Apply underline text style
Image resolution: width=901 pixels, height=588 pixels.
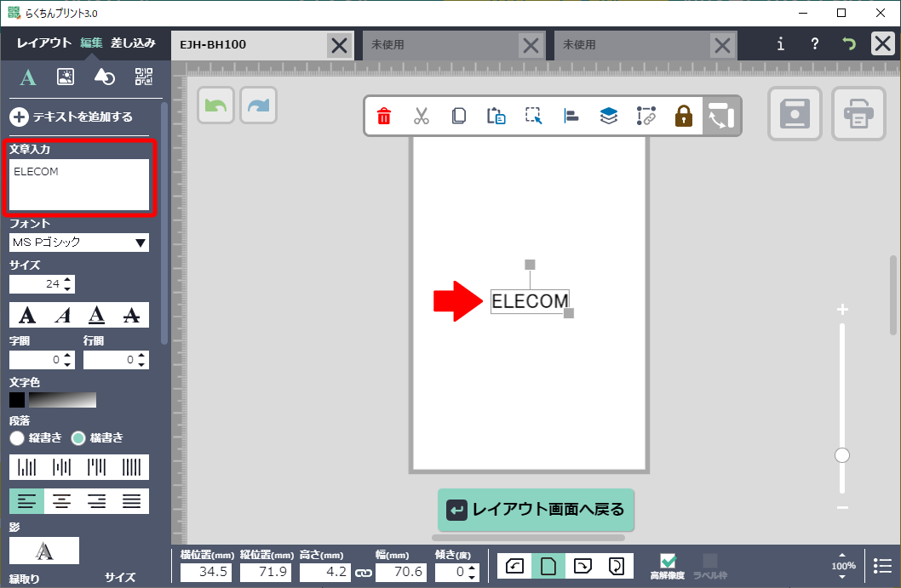[x=96, y=315]
